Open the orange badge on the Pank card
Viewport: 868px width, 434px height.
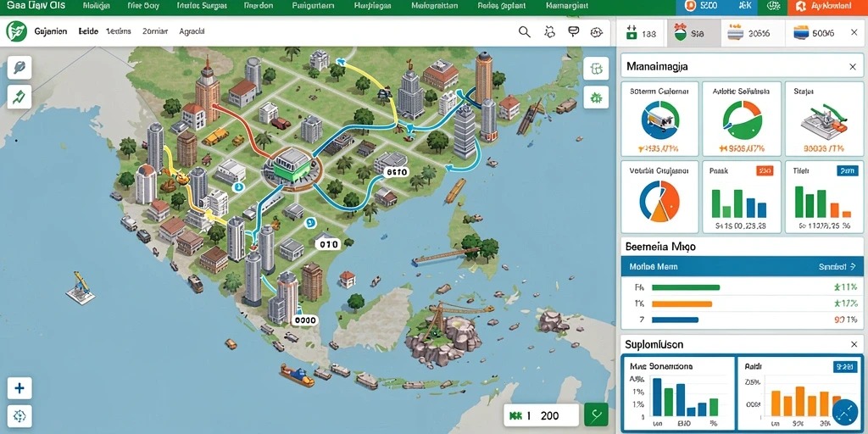764,171
